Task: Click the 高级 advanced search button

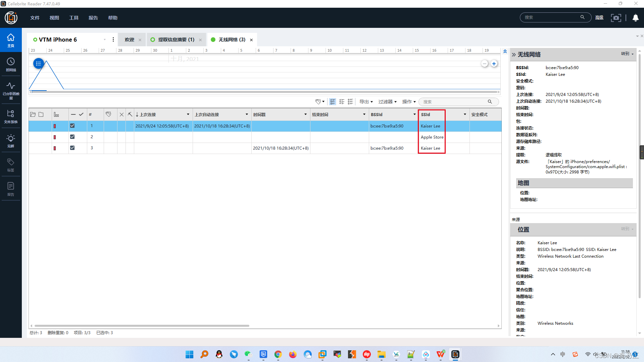Action: (x=599, y=17)
